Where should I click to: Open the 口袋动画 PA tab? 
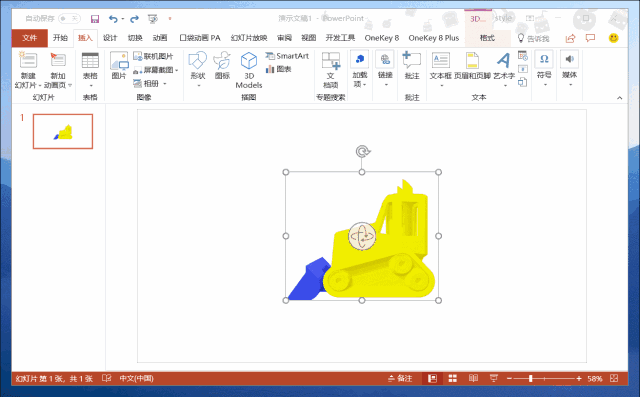[200, 38]
